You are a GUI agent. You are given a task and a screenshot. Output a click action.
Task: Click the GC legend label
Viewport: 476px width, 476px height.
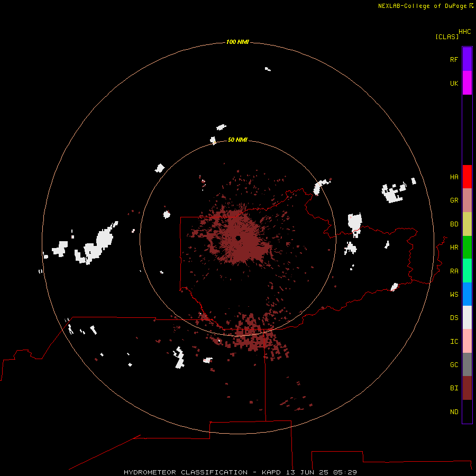tap(454, 365)
